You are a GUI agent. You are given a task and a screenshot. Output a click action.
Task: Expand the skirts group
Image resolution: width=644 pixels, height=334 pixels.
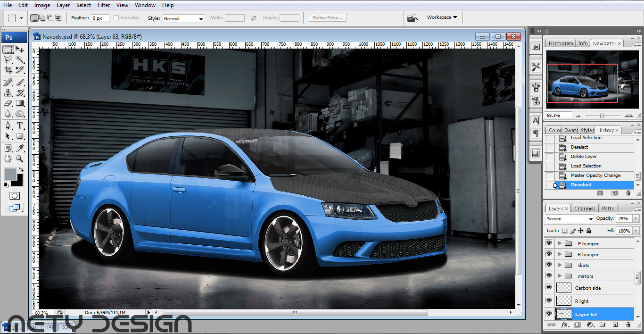(560, 265)
